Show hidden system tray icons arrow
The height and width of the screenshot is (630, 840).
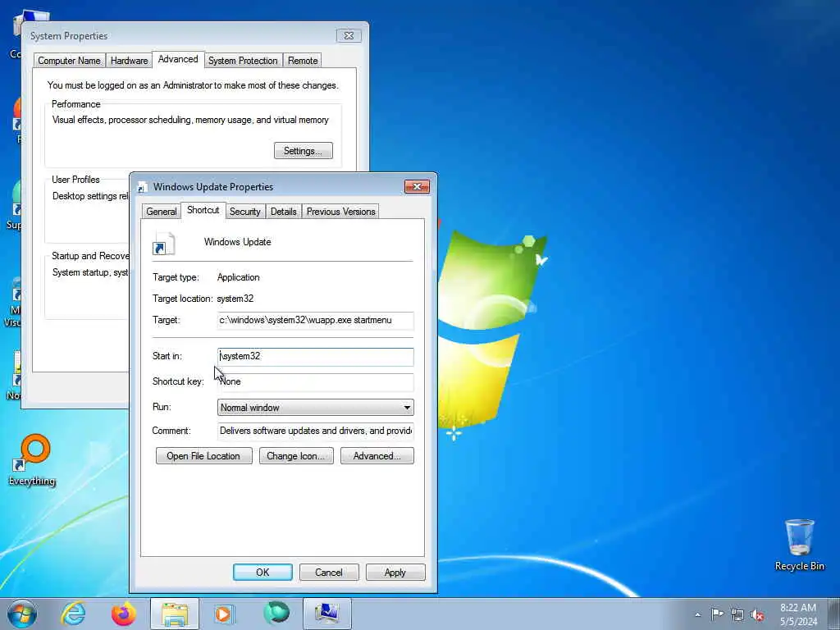pyautogui.click(x=697, y=614)
